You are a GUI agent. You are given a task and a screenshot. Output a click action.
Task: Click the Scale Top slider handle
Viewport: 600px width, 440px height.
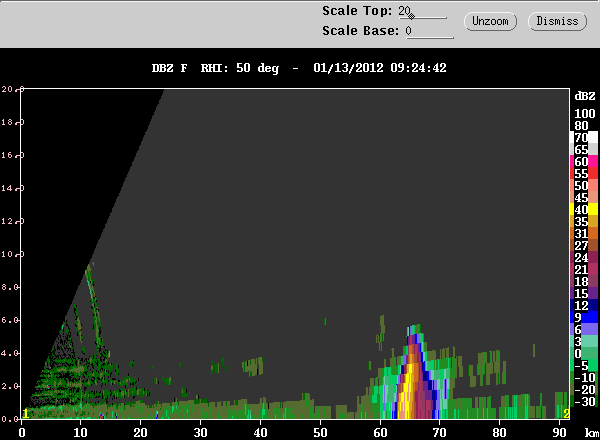(411, 16)
